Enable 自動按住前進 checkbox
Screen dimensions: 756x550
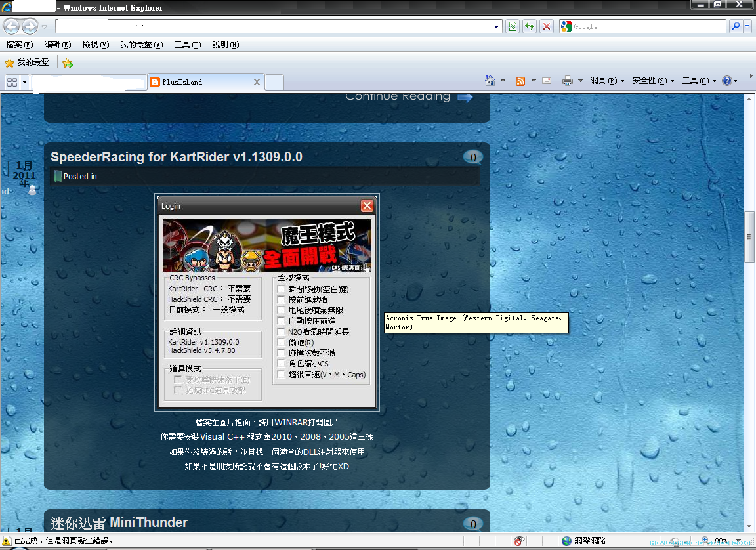282,320
